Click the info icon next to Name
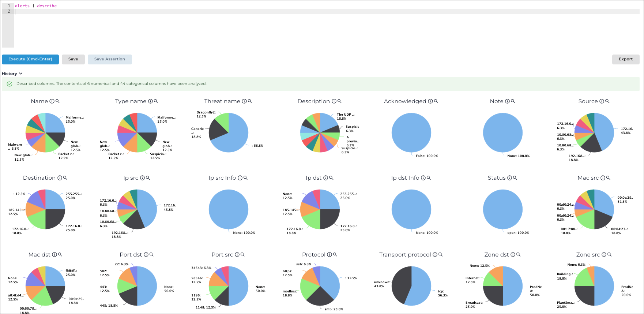Viewport: 644px width, 314px height. pos(52,101)
